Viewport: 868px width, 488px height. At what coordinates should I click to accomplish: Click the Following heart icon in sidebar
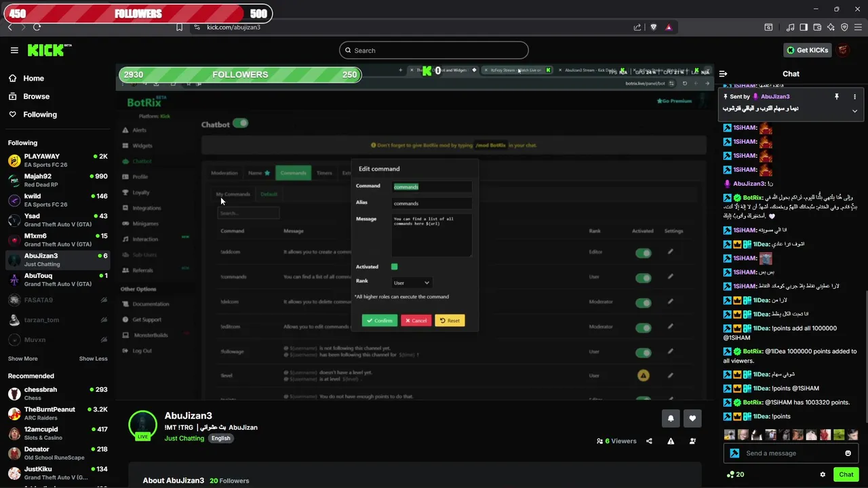(13, 115)
